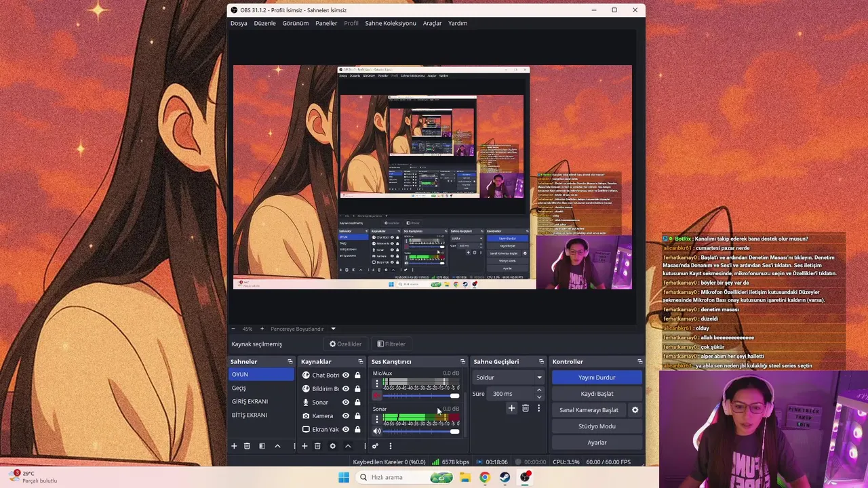Viewport: 868px width, 488px height.
Task: Open the Kaynaklar toolbar overflow dots
Action: (x=365, y=446)
